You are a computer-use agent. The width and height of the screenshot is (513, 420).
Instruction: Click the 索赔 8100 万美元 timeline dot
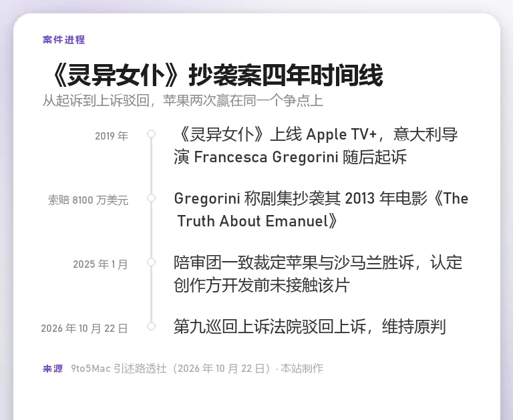(x=151, y=198)
